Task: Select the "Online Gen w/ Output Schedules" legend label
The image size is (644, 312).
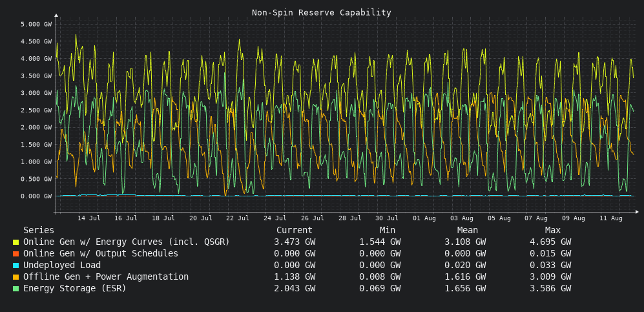Action: [x=101, y=254]
